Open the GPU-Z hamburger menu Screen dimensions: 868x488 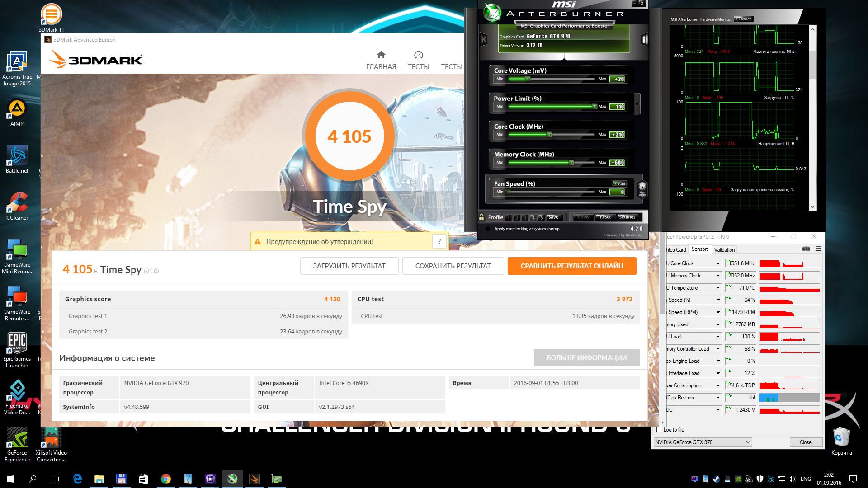point(818,249)
